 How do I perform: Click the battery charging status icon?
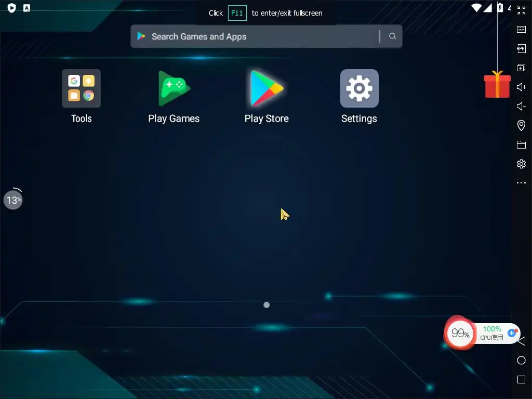pos(500,7)
